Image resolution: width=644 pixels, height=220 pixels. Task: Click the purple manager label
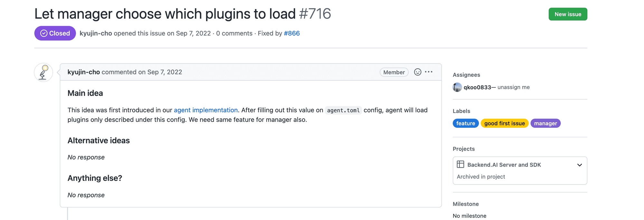coord(545,123)
